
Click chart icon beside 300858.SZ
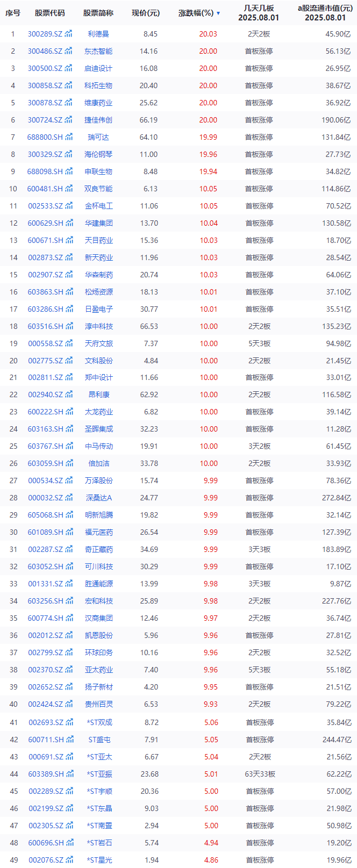[x=68, y=85]
